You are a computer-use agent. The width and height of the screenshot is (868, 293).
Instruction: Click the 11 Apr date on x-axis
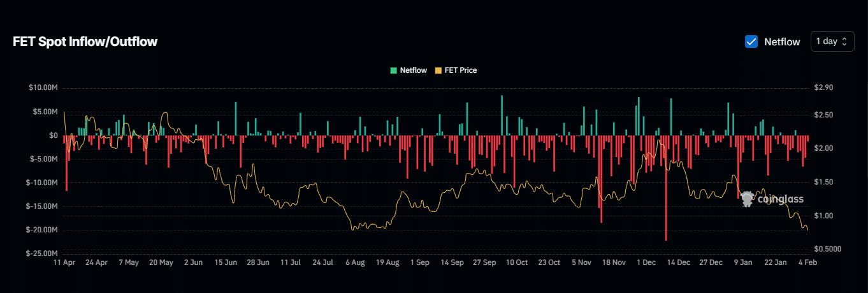[x=65, y=262]
